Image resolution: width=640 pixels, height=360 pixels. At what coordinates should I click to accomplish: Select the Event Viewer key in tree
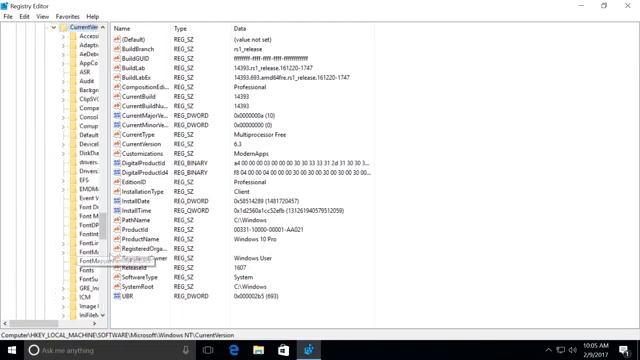point(89,198)
